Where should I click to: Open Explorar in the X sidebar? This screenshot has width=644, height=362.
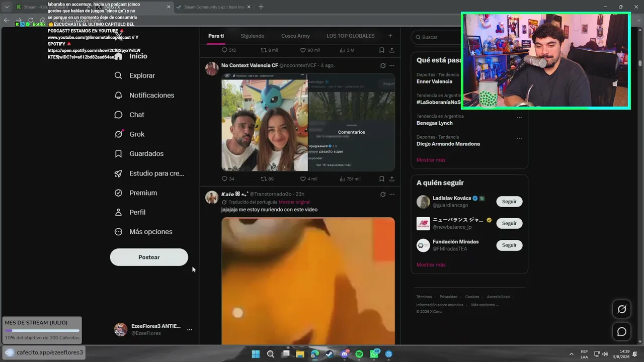(135, 75)
